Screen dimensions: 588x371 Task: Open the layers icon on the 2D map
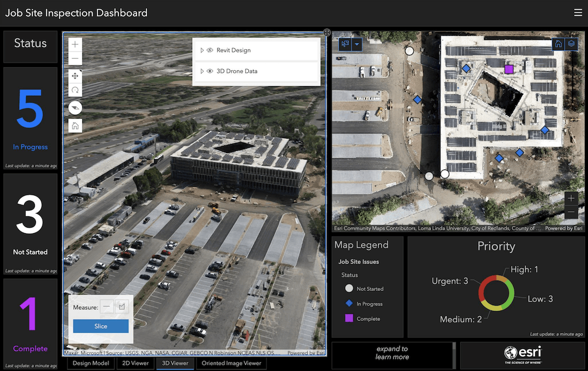[x=571, y=44]
